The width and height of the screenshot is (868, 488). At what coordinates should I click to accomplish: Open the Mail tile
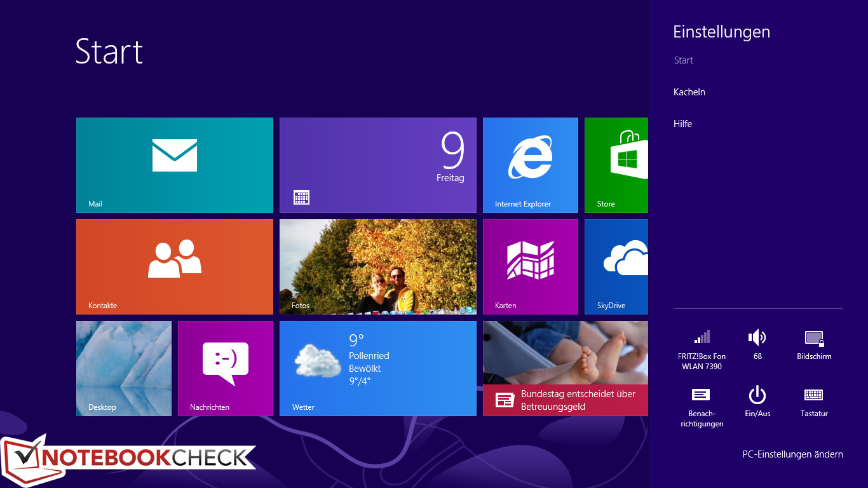(175, 165)
